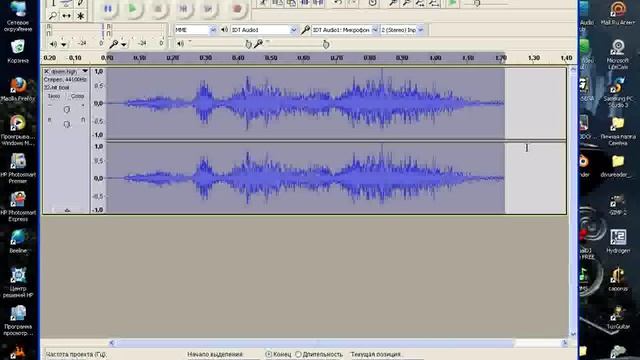This screenshot has width=640, height=360.
Task: Open the microphone input device dropdown
Action: [375, 30]
